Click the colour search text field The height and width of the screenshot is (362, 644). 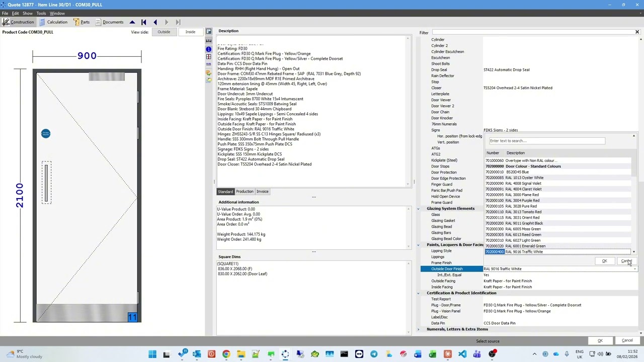pyautogui.click(x=547, y=141)
